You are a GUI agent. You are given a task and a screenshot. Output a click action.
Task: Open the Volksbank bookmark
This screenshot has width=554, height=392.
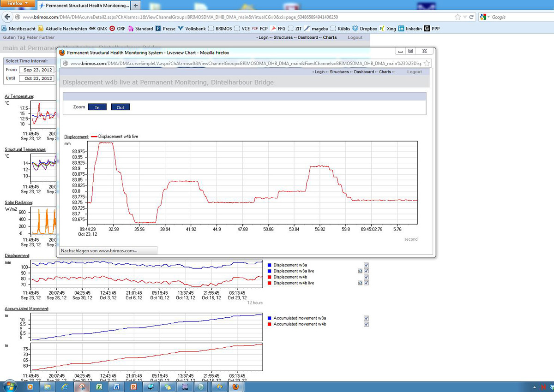(192, 29)
